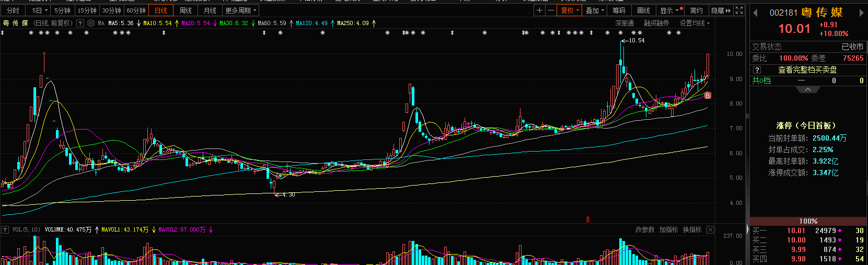Image resolution: width=868 pixels, height=265 pixels.
Task: Open the 显示 display options dropdown
Action: coord(671,10)
